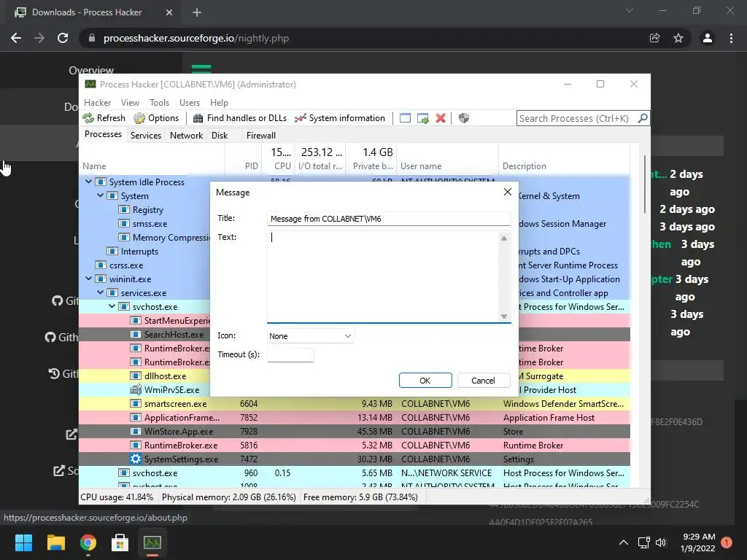Screen dimensions: 747x560
Task: Click the find window and thread icon
Action: [x=422, y=118]
